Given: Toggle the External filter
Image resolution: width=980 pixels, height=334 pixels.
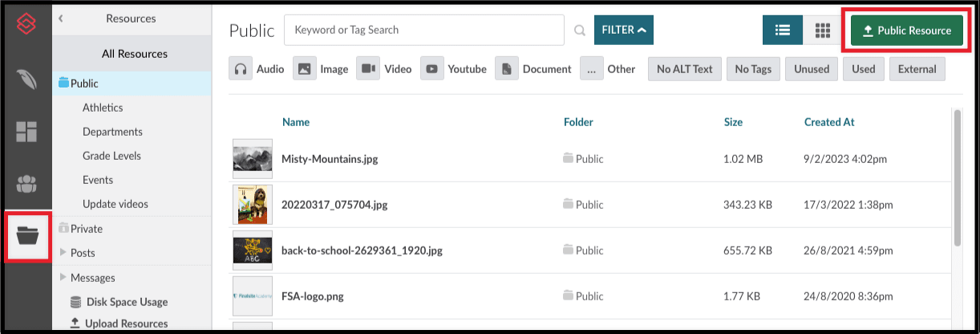Looking at the screenshot, I should (x=917, y=69).
